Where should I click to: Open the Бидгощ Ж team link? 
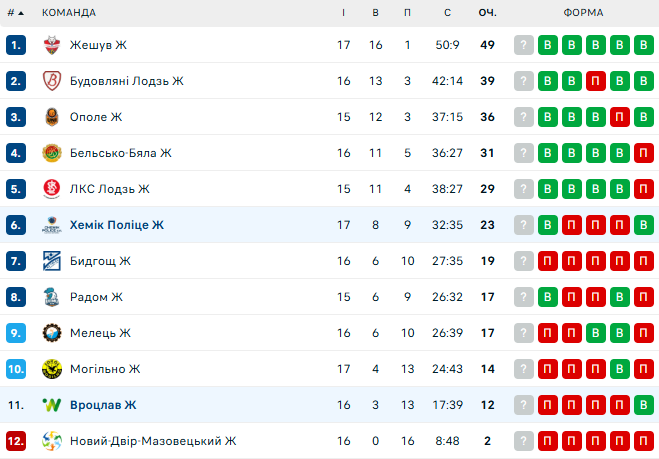click(100, 261)
